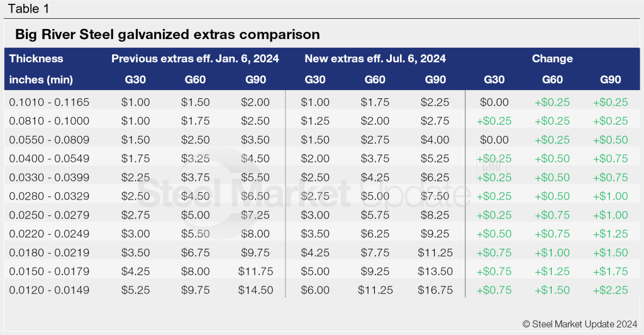Image resolution: width=644 pixels, height=335 pixels.
Task: Click the Thickness column header
Action: [x=36, y=59]
